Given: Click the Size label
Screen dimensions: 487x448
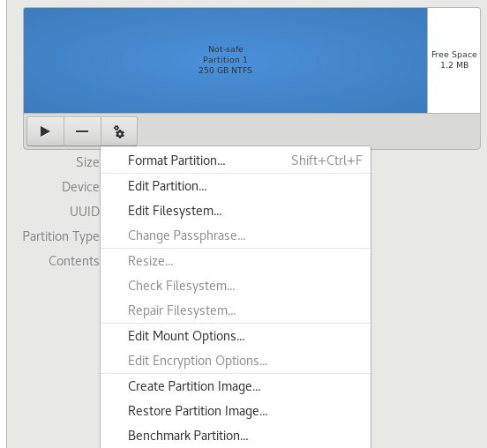Looking at the screenshot, I should (x=87, y=162).
